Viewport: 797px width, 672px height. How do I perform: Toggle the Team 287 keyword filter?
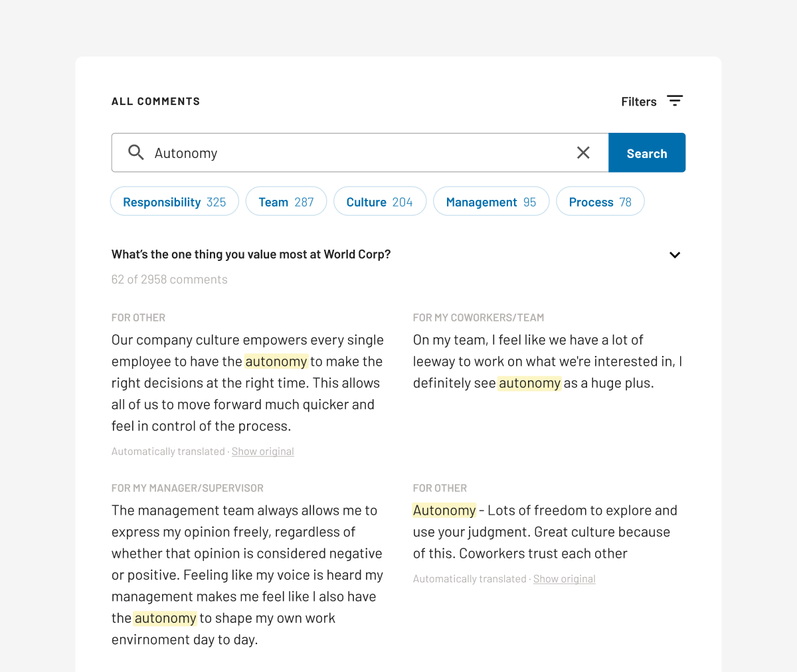pos(286,201)
